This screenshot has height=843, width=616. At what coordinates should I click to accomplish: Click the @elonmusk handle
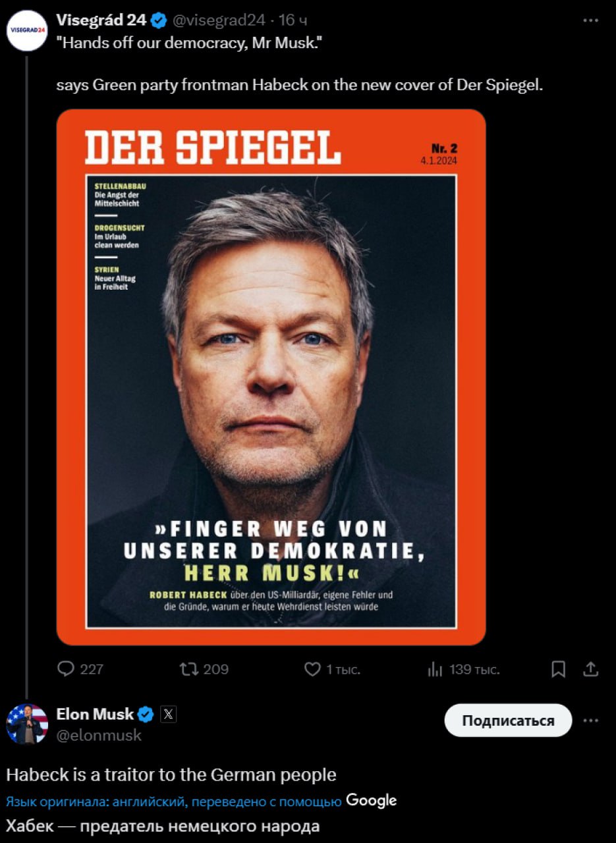(x=99, y=736)
